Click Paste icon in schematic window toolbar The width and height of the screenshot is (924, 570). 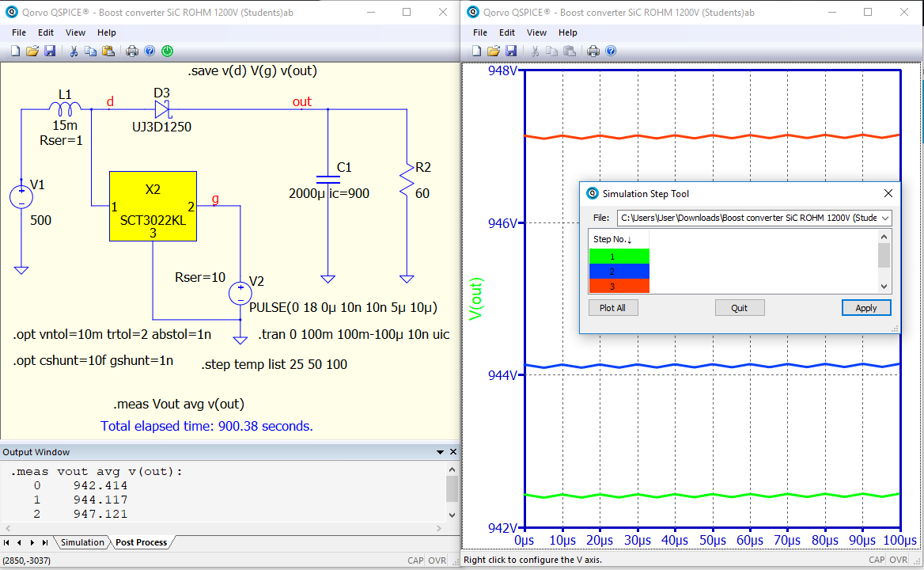108,51
